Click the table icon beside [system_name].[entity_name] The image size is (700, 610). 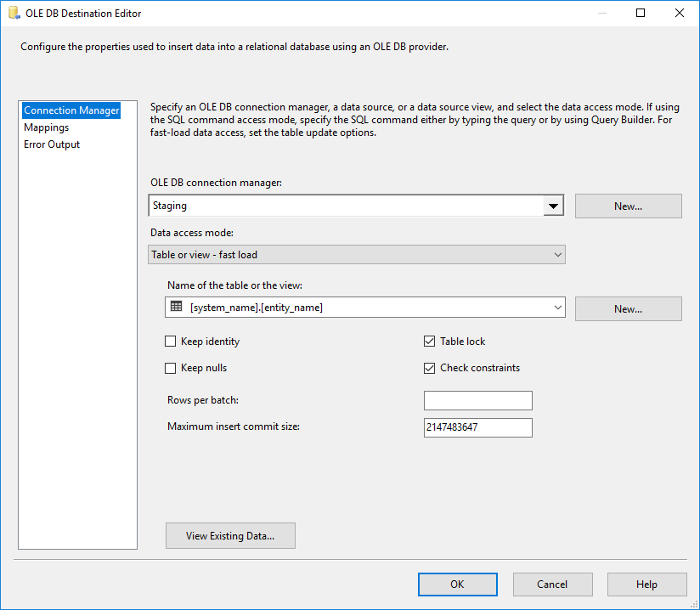177,307
